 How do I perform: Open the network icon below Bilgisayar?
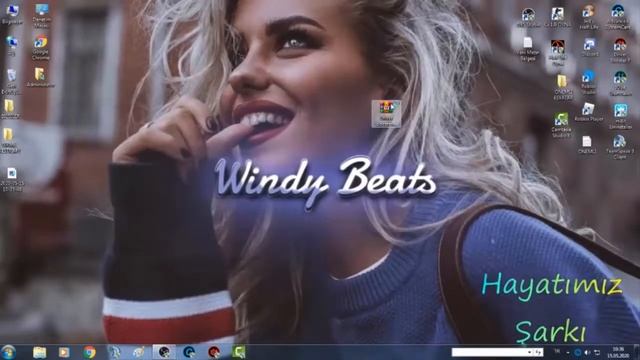coord(12,46)
